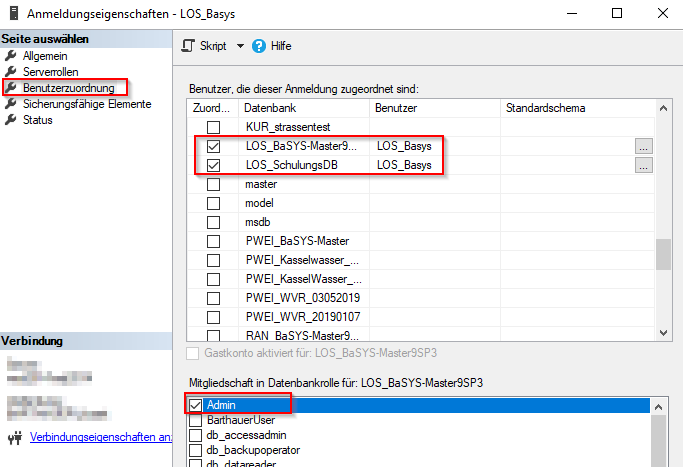This screenshot has height=467, width=683.
Task: Expand the Skript dropdown arrow
Action: [x=240, y=46]
